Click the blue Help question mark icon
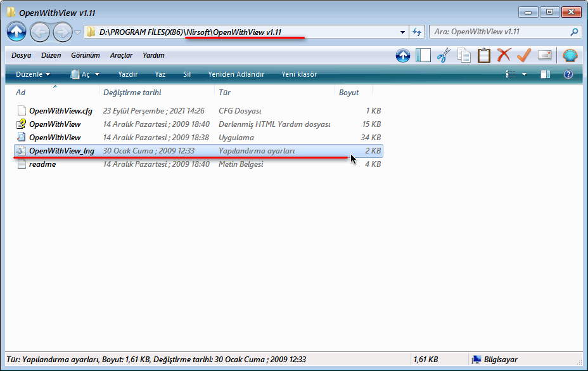This screenshot has width=588, height=371. coord(568,74)
